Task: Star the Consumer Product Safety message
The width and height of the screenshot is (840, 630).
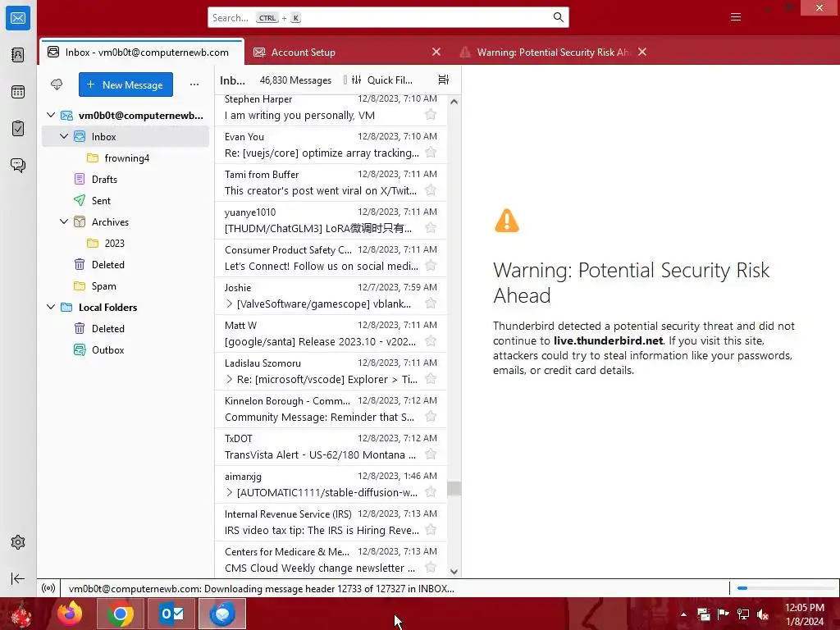Action: tap(430, 266)
